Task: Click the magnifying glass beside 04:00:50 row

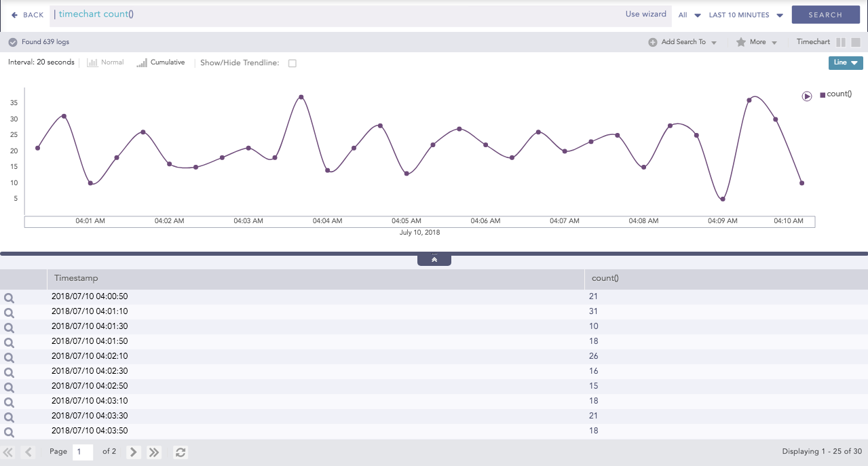Action: (9, 297)
